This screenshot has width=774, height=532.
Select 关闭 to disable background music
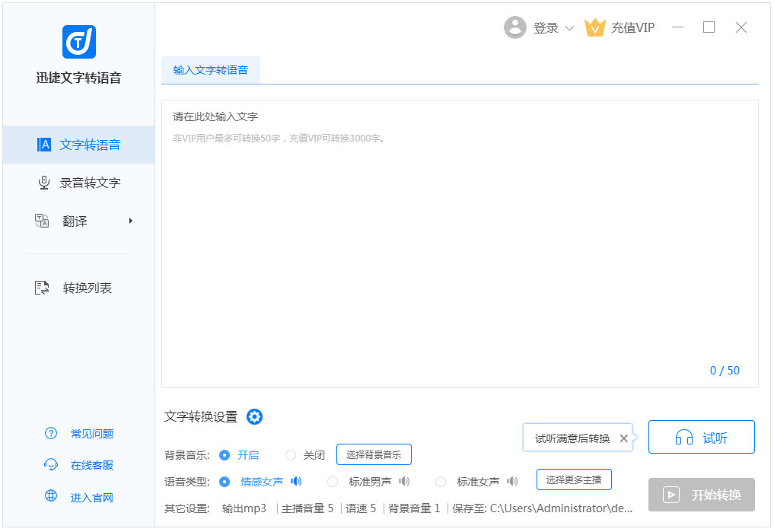pos(290,454)
